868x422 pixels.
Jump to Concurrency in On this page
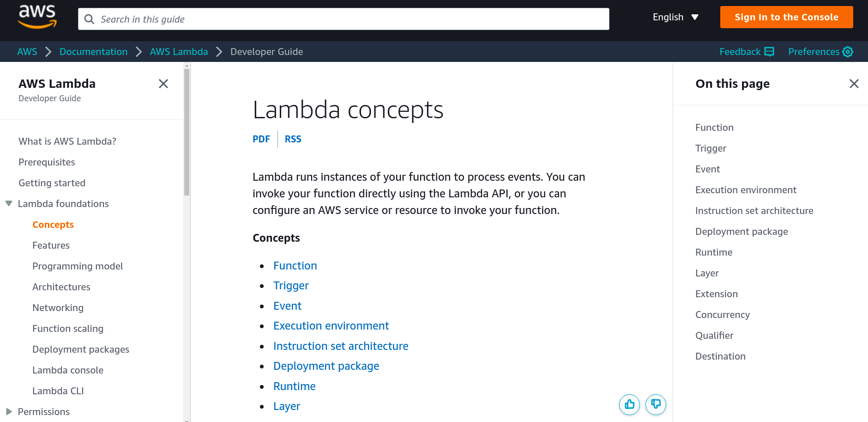pyautogui.click(x=723, y=315)
